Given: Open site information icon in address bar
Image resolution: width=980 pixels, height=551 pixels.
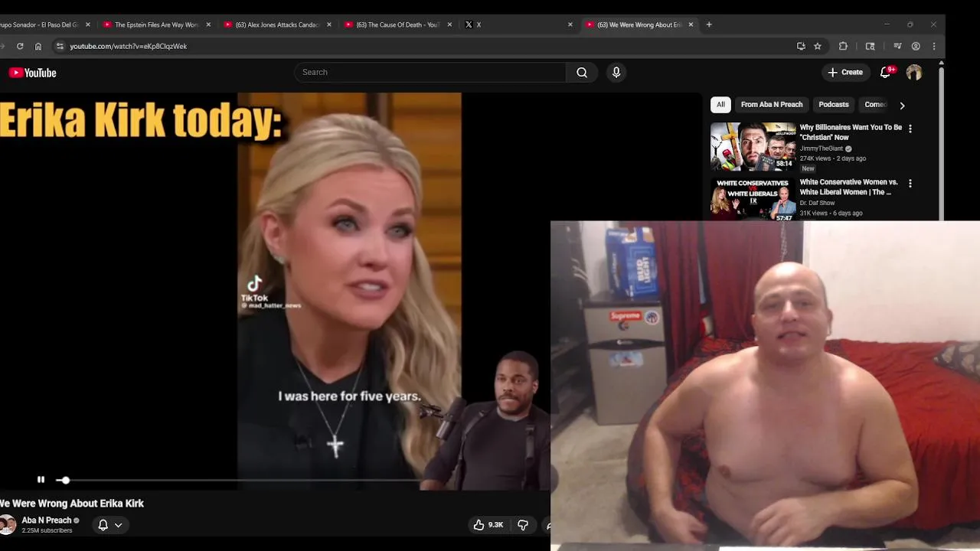Looking at the screenshot, I should [60, 46].
